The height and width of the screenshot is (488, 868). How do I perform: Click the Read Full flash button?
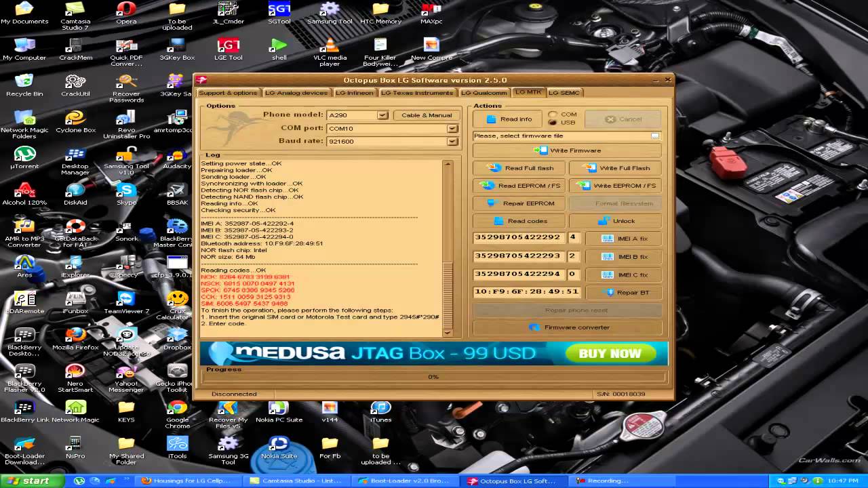click(519, 168)
